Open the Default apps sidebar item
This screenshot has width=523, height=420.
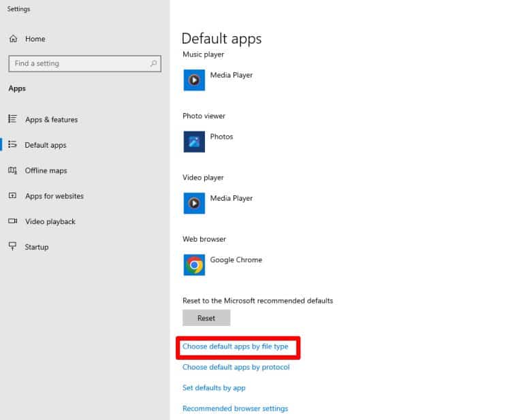coord(46,145)
